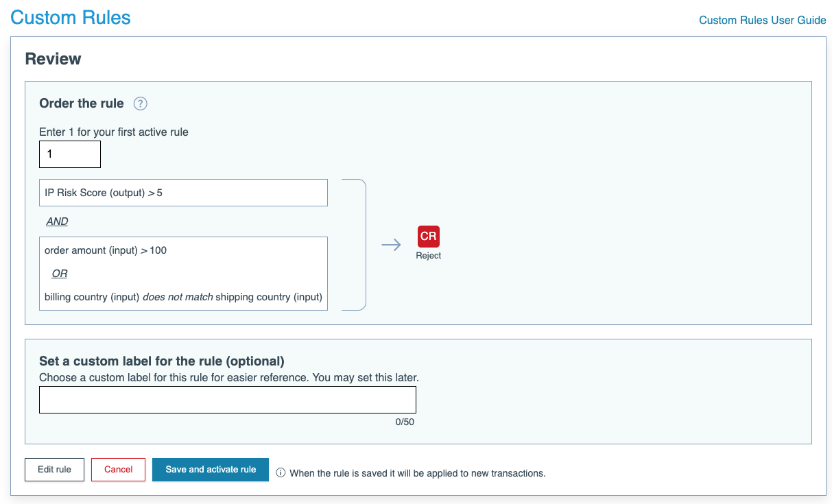Click the Review section heading
Screen dimensions: 832x504
coord(53,59)
